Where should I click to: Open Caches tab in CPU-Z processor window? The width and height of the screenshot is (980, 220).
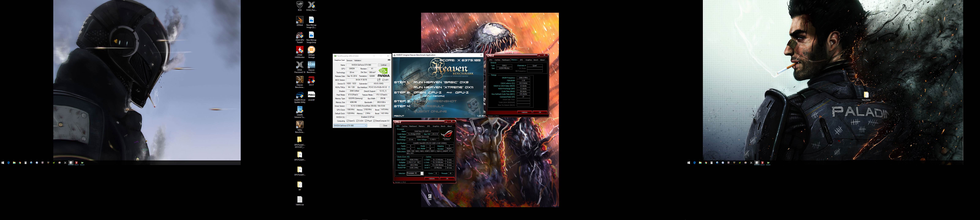(x=405, y=126)
